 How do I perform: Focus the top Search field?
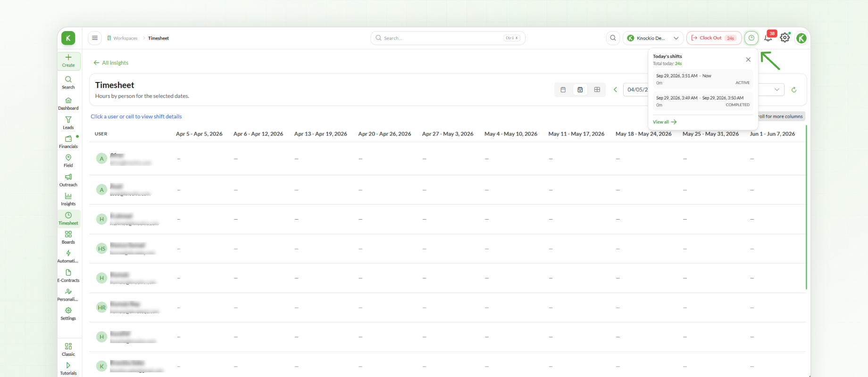coord(448,38)
